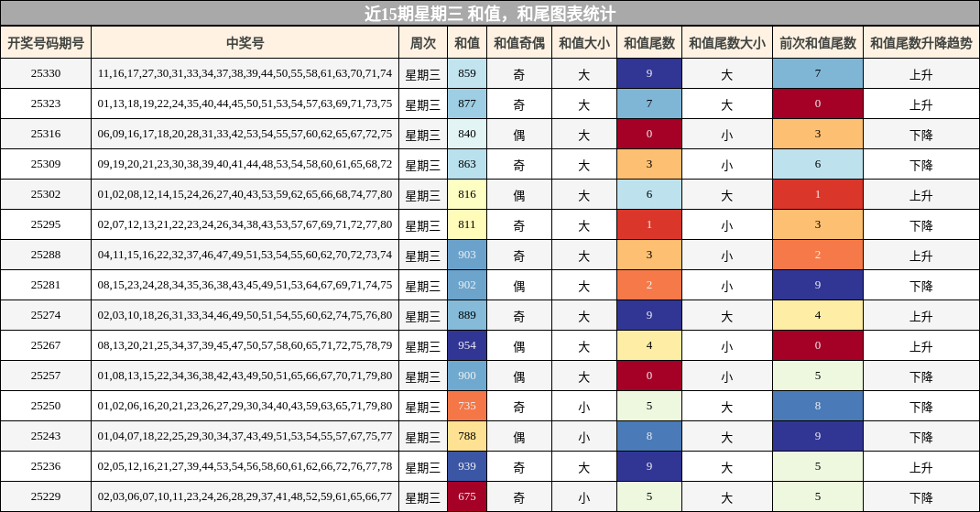This screenshot has width=980, height=512.
Task: Click the 和值尾数 column header
Action: 648,42
